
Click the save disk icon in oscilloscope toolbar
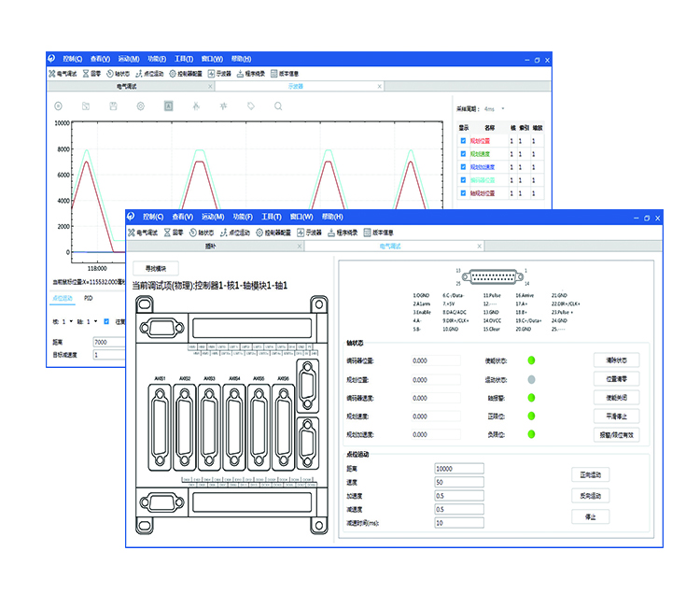click(113, 106)
